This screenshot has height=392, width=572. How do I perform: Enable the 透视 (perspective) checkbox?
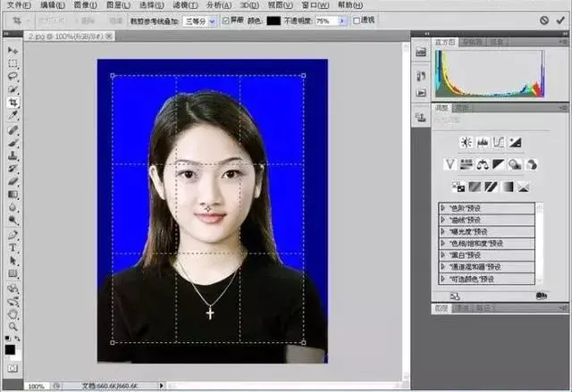[357, 20]
